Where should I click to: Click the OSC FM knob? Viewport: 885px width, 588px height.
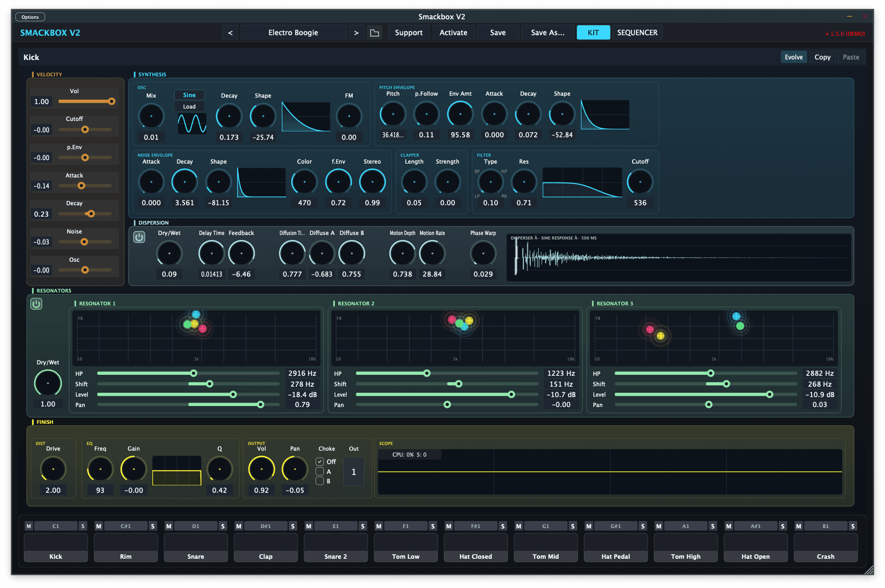349,117
